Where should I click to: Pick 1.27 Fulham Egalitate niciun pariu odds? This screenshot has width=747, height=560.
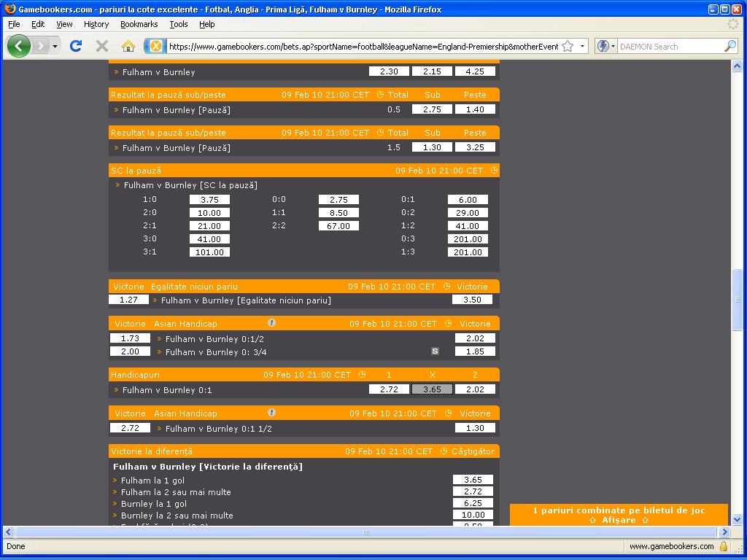coord(128,300)
